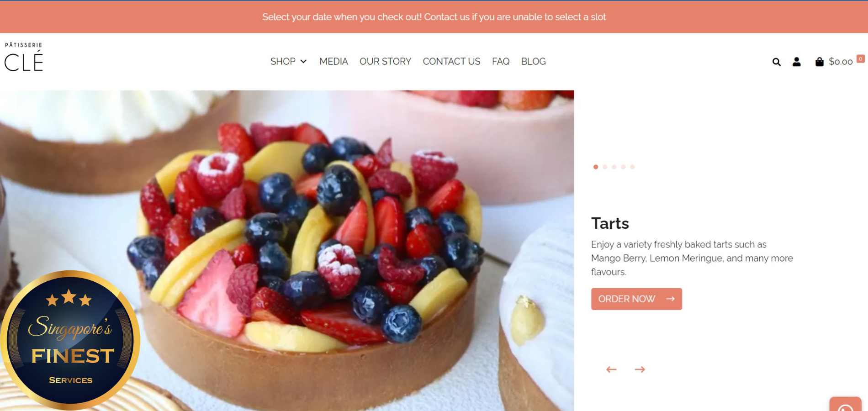The height and width of the screenshot is (411, 868).
Task: Click the ORDER NOW button
Action: click(x=636, y=299)
